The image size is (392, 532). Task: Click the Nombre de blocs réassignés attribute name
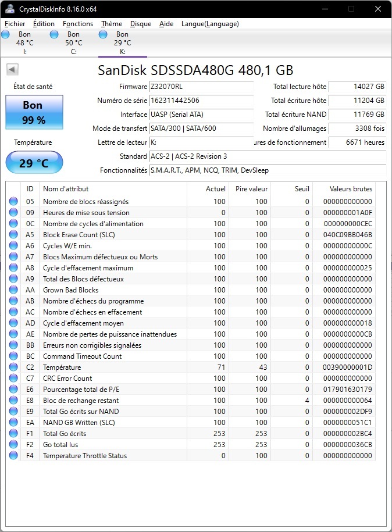(x=86, y=202)
